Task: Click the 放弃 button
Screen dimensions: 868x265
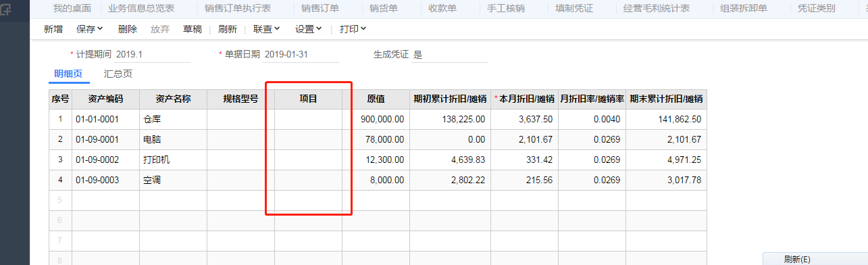Action: [160, 29]
